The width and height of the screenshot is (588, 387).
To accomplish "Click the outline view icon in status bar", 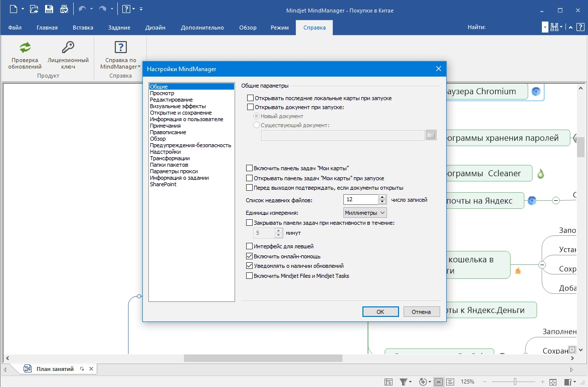I will [388, 382].
